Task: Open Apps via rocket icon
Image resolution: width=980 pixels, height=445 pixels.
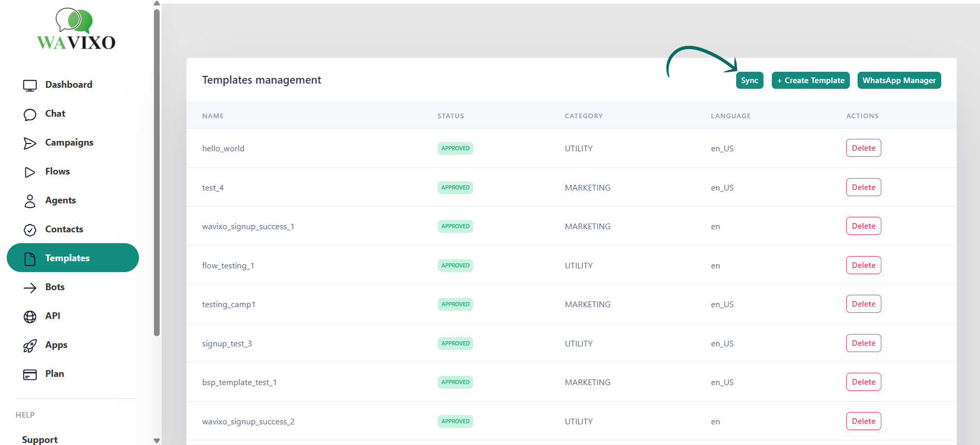Action: click(30, 345)
